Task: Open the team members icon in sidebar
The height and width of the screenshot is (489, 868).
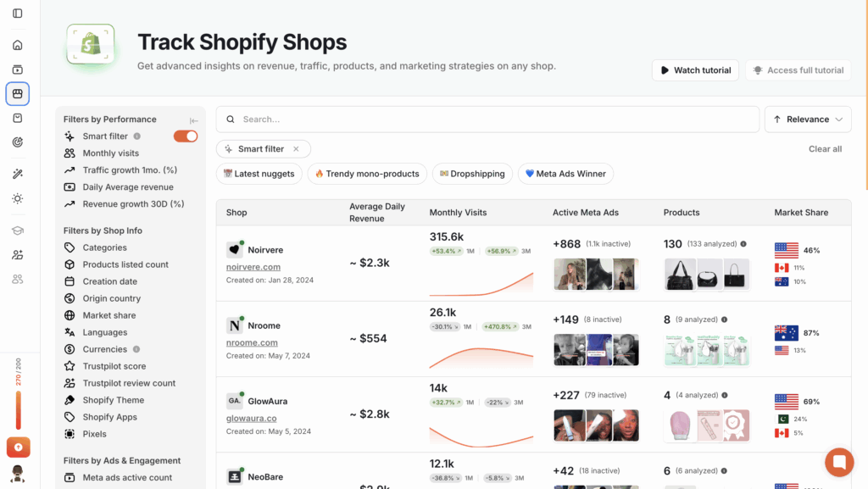Action: 18,279
